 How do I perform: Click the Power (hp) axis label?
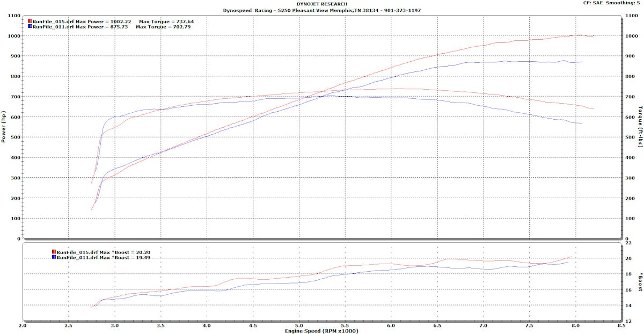tap(4, 127)
